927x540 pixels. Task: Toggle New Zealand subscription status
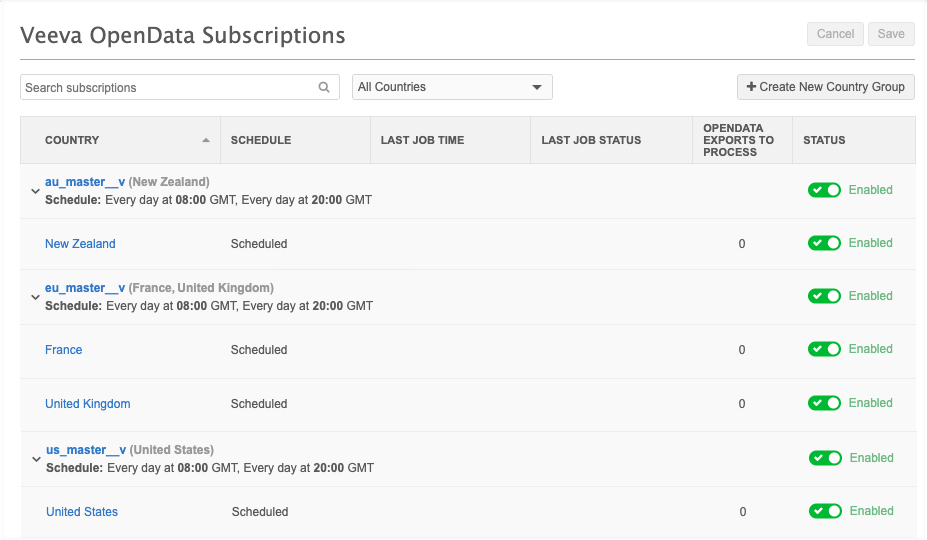[824, 243]
